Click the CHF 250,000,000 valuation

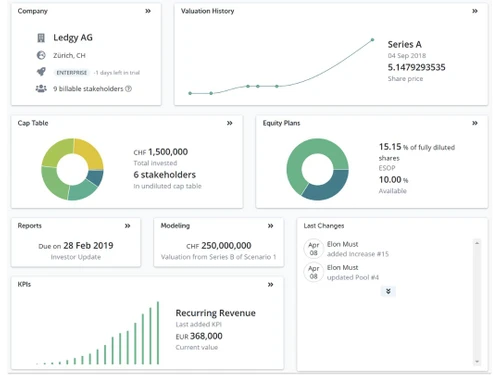click(x=219, y=246)
